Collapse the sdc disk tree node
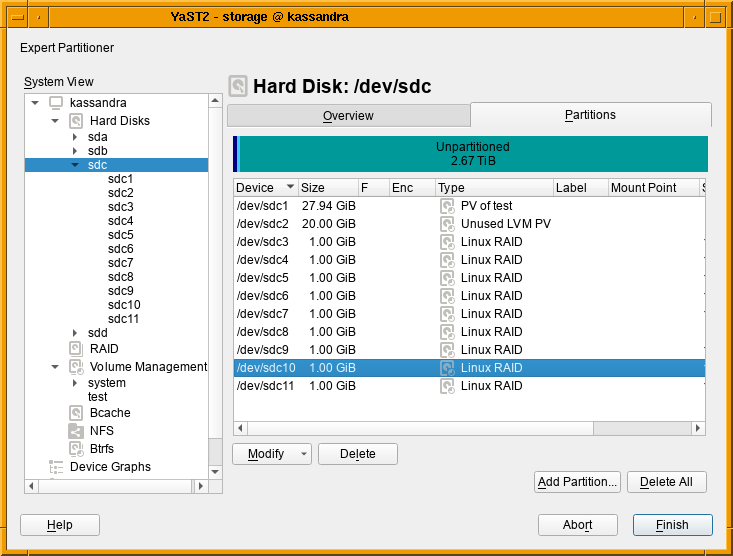The height and width of the screenshot is (556, 733). [x=74, y=165]
